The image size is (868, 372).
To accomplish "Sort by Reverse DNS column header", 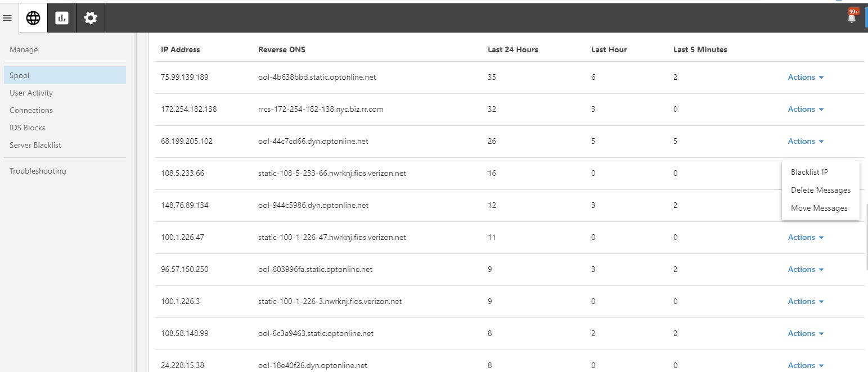I will 281,50.
